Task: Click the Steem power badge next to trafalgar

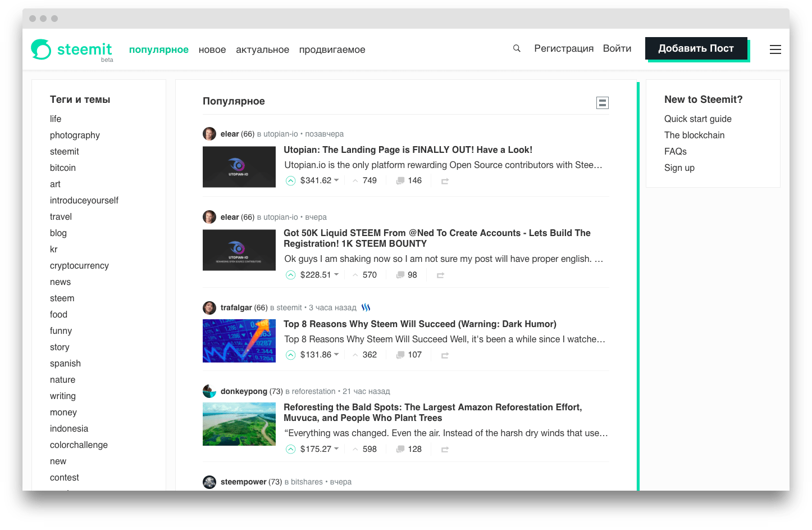Action: 366,307
